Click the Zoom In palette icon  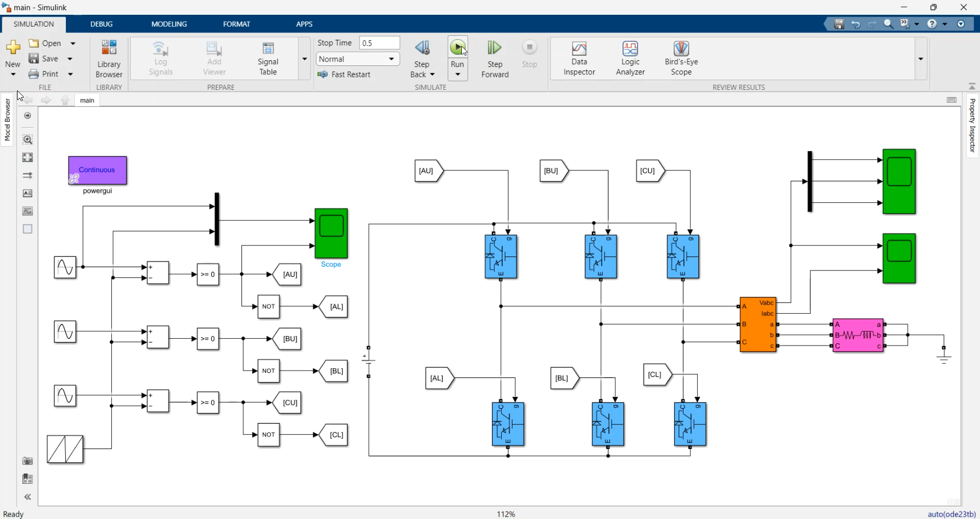click(x=27, y=139)
